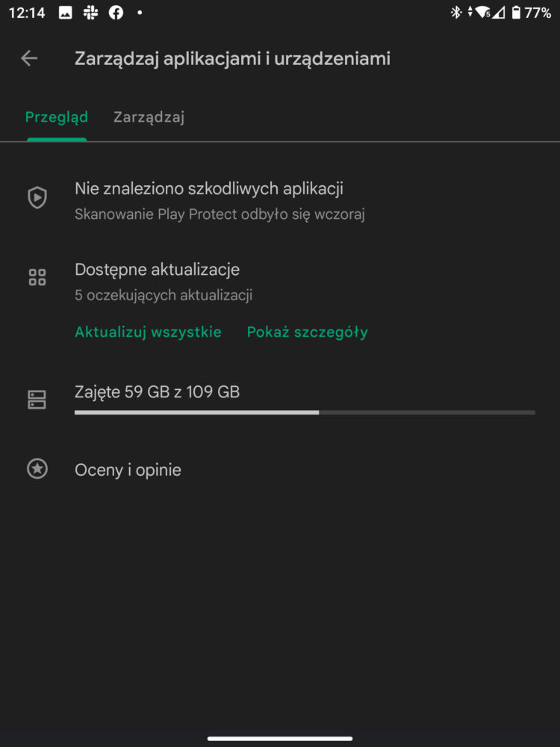The height and width of the screenshot is (747, 560).
Task: Tap the back arrow icon
Action: point(29,58)
